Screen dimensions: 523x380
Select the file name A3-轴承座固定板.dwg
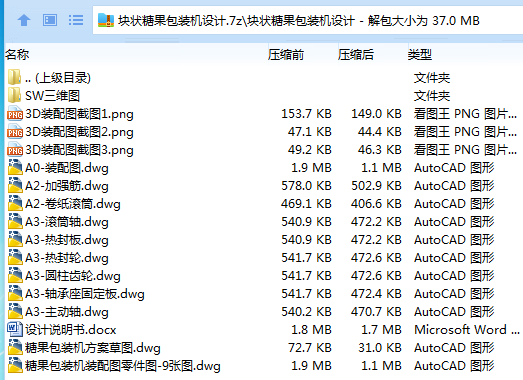(85, 294)
